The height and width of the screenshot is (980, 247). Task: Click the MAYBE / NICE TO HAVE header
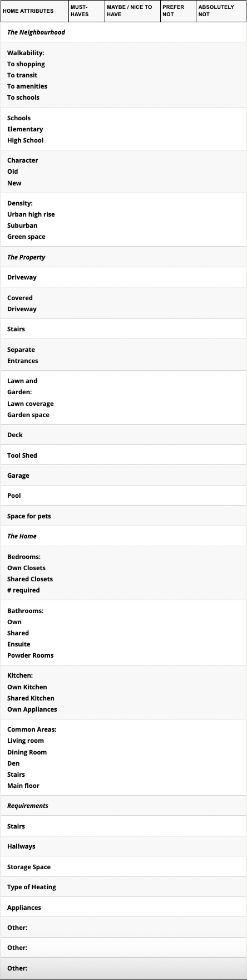[x=132, y=11]
